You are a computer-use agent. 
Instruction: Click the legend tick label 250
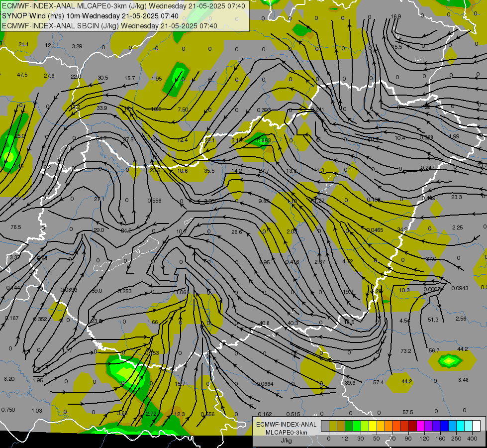coord(456,439)
